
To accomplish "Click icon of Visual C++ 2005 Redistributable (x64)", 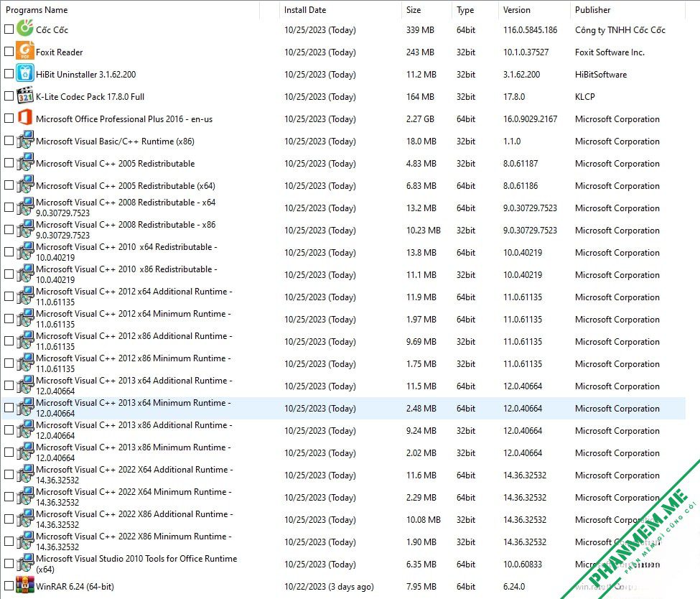I will [x=25, y=185].
